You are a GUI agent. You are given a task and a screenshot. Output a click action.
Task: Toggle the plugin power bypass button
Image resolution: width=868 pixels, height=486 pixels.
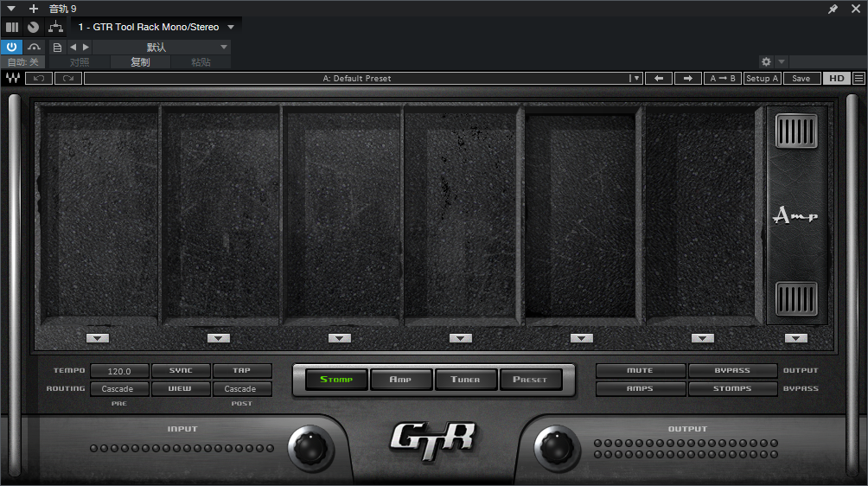click(11, 47)
